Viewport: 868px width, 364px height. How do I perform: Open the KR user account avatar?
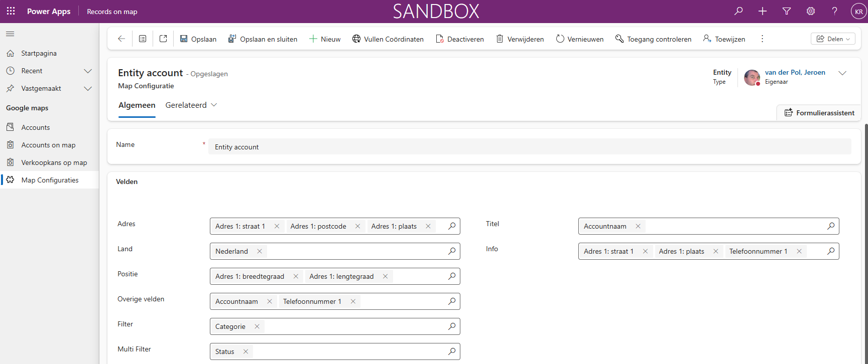859,12
